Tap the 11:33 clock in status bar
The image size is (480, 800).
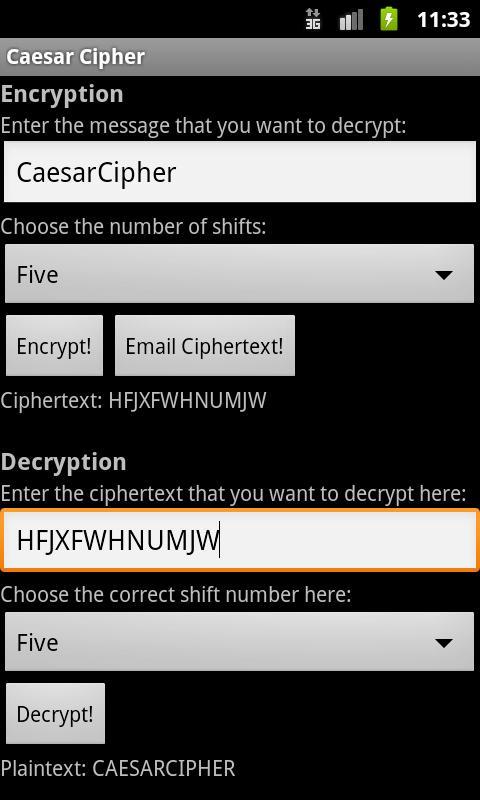[x=443, y=20]
